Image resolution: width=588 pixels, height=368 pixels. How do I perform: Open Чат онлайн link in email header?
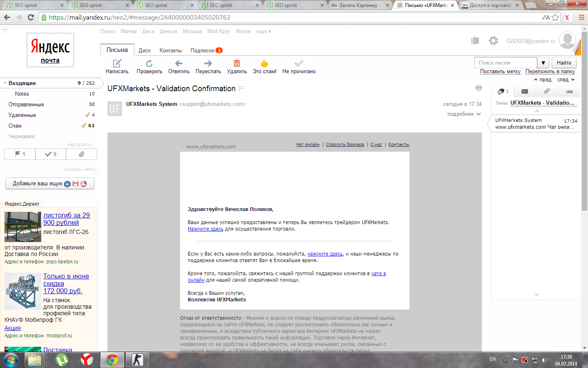(x=307, y=145)
